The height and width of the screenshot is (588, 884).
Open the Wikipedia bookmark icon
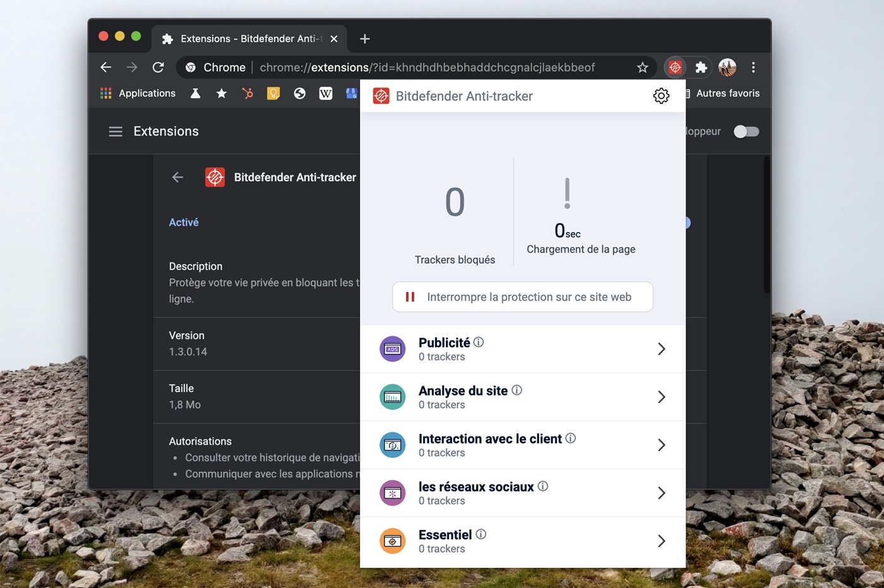coord(325,93)
